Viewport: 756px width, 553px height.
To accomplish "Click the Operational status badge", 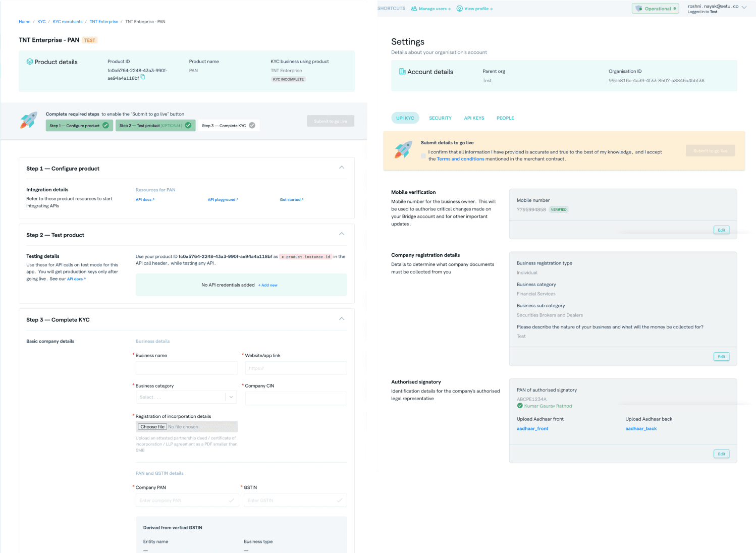I will [x=656, y=9].
